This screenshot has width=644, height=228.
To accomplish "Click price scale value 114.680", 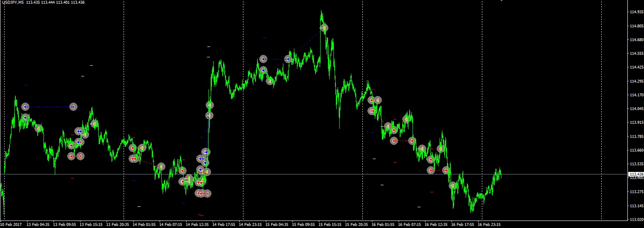I will tap(636, 40).
